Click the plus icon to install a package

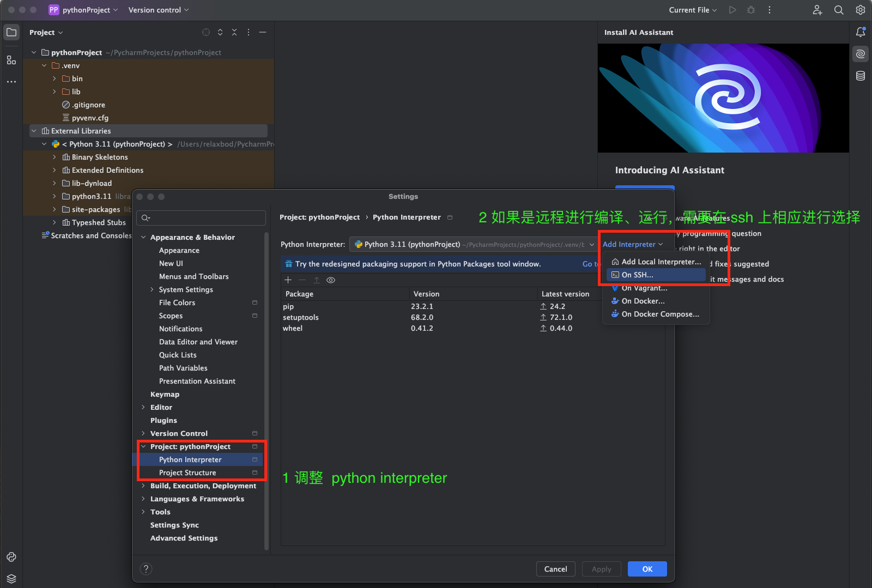288,280
